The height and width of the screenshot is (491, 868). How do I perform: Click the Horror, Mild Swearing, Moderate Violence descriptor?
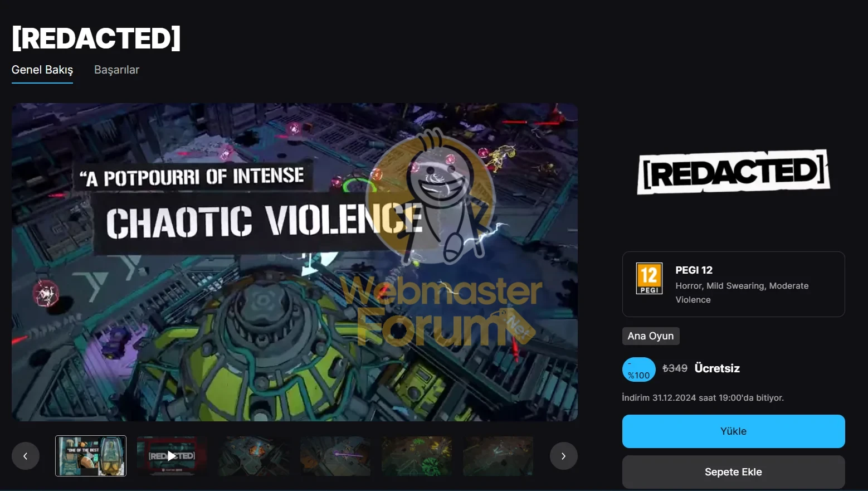[x=742, y=293]
